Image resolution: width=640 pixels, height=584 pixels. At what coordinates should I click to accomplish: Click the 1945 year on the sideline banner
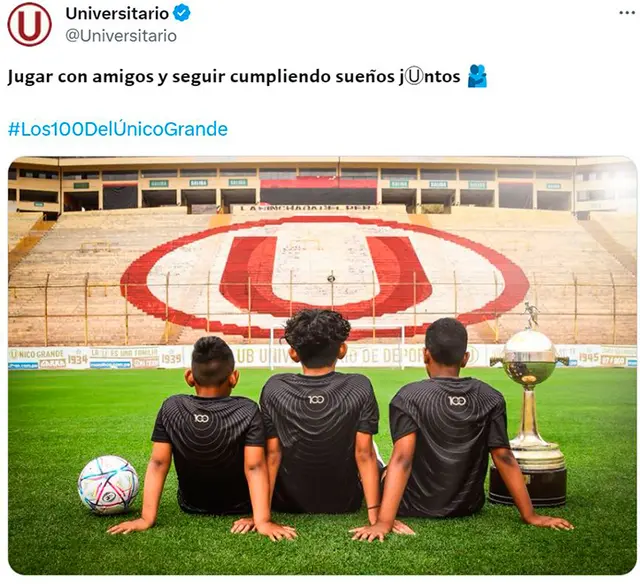coord(589,357)
